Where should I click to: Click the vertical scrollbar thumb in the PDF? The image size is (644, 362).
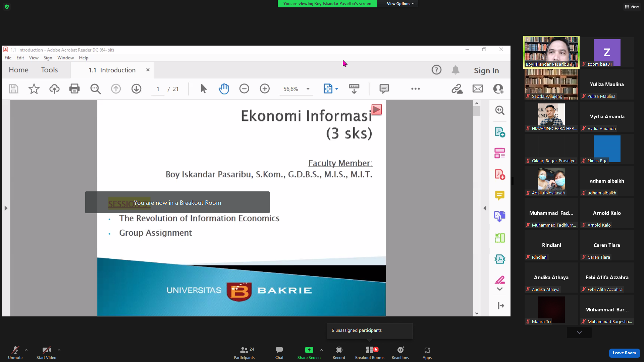(477, 111)
